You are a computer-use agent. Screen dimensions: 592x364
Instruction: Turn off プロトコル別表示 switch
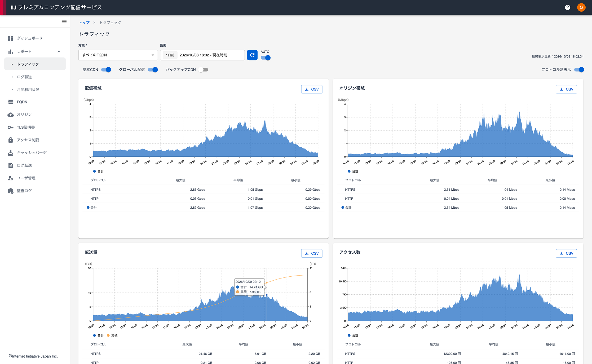pos(579,70)
